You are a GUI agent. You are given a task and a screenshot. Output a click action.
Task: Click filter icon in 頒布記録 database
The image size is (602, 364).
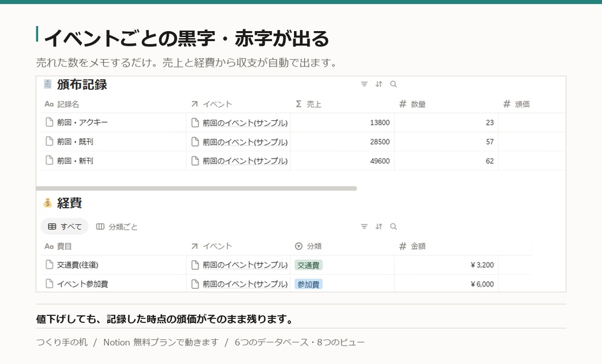click(364, 84)
